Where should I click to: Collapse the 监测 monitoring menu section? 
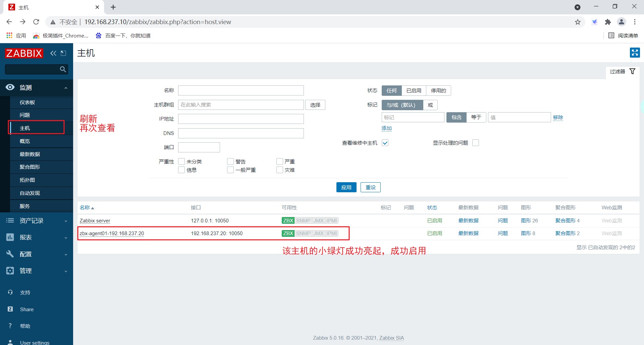click(x=37, y=87)
